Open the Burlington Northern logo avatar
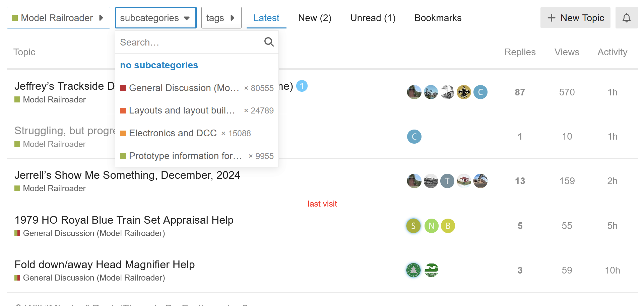 pyautogui.click(x=432, y=270)
